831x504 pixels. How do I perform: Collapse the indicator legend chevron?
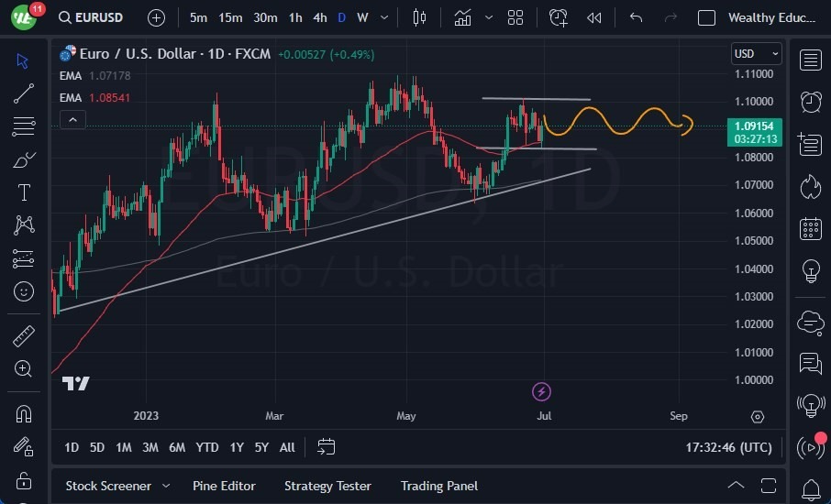click(x=72, y=119)
